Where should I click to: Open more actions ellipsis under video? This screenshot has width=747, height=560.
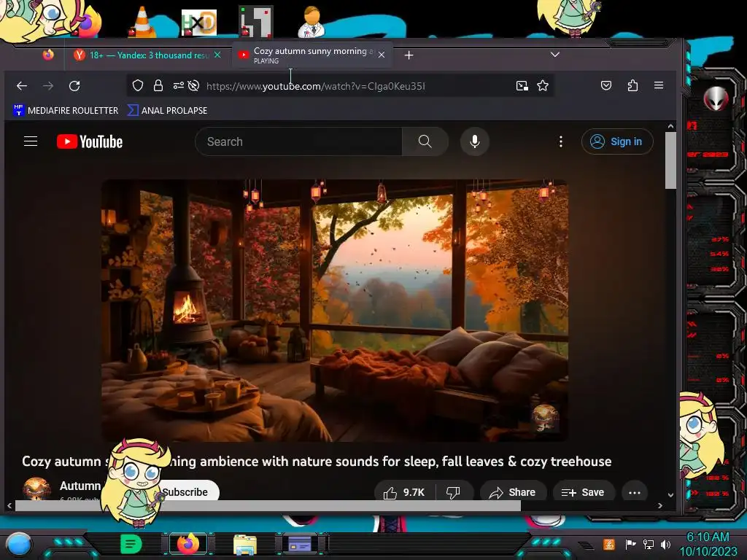click(635, 492)
